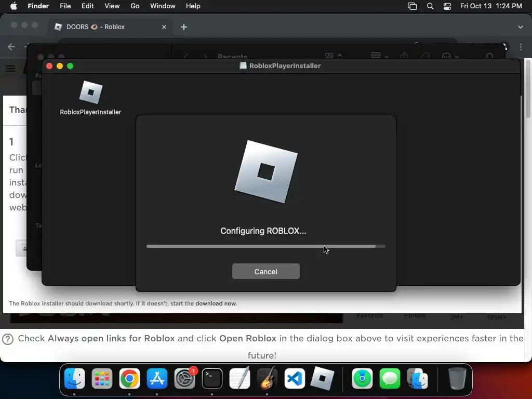This screenshot has height=399, width=532.
Task: Close the RobloxPlayerInstaller window
Action: pos(49,66)
